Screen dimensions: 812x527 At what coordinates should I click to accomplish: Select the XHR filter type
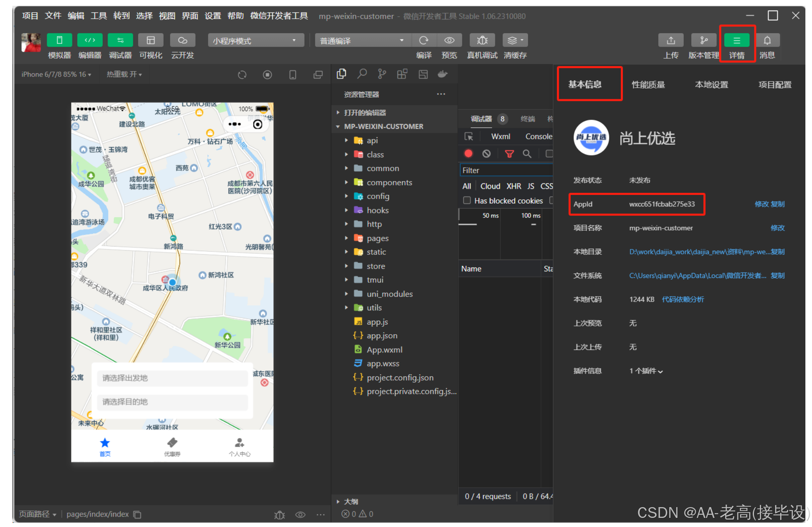point(514,186)
